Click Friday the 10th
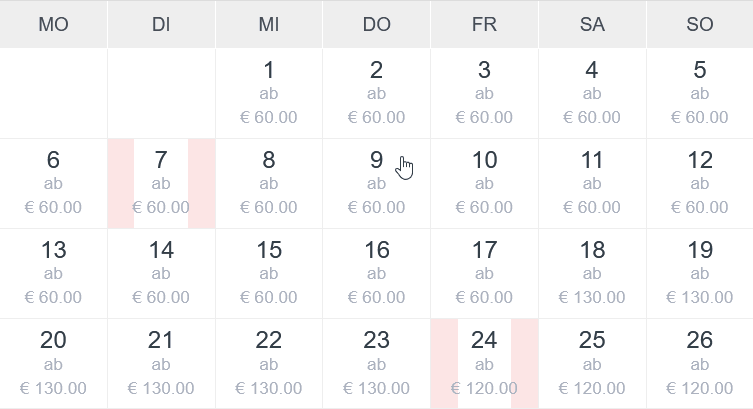 484,183
